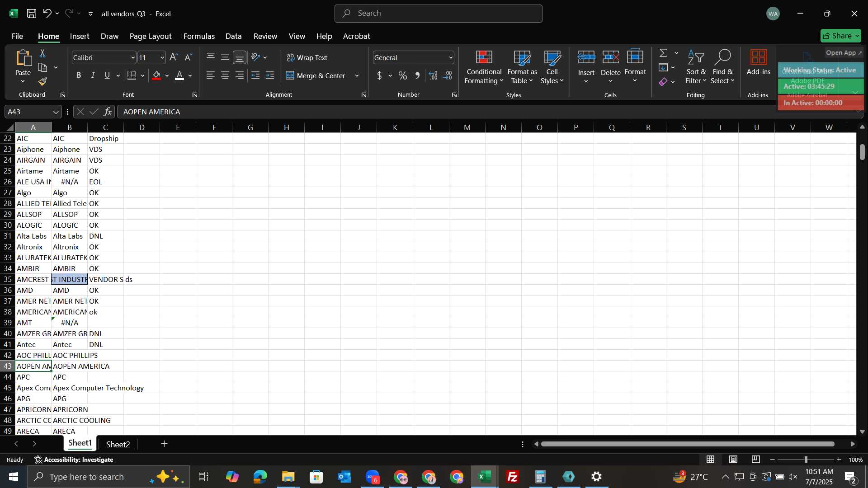Click Accessibility: Investigate in status bar

tap(74, 460)
